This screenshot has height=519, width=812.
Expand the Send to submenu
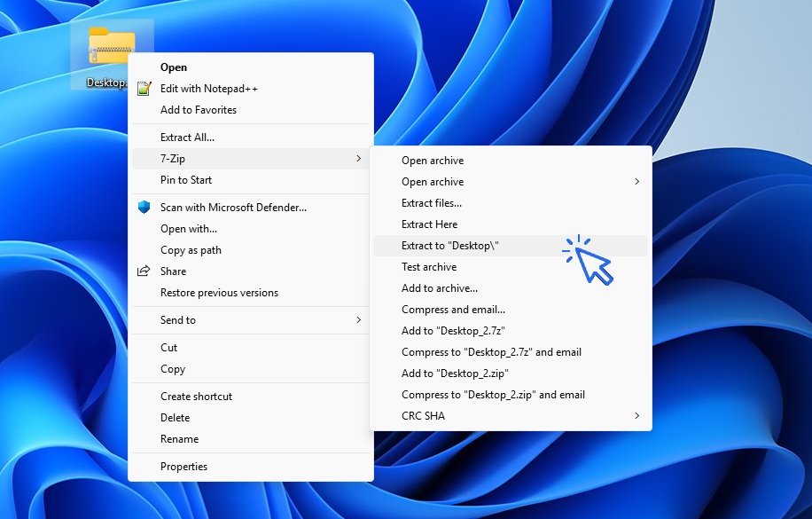click(x=358, y=320)
